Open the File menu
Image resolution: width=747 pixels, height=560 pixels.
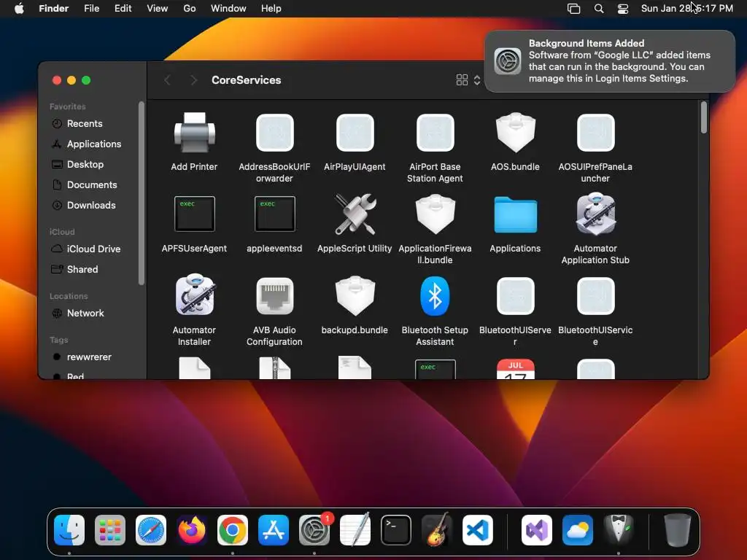click(x=91, y=9)
